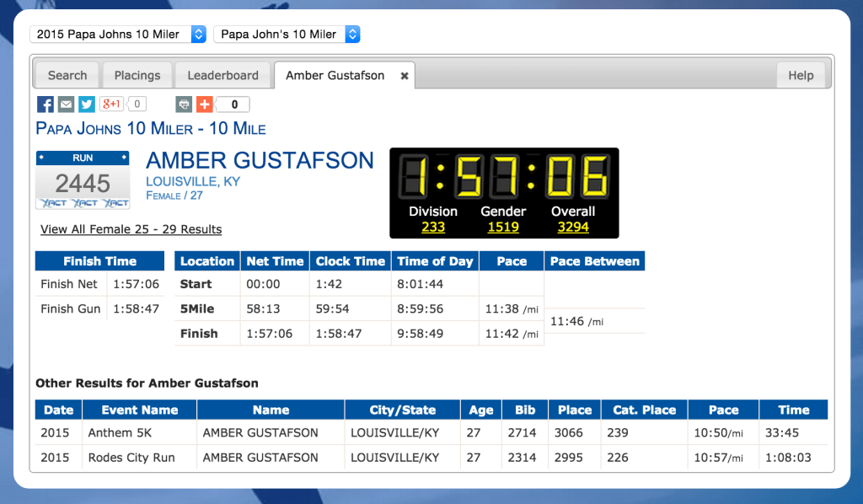The height and width of the screenshot is (504, 863).
Task: Switch to the Leaderboard tab
Action: [222, 75]
